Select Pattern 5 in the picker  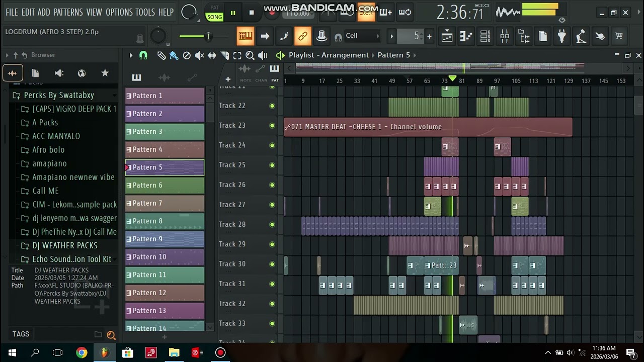tap(165, 167)
